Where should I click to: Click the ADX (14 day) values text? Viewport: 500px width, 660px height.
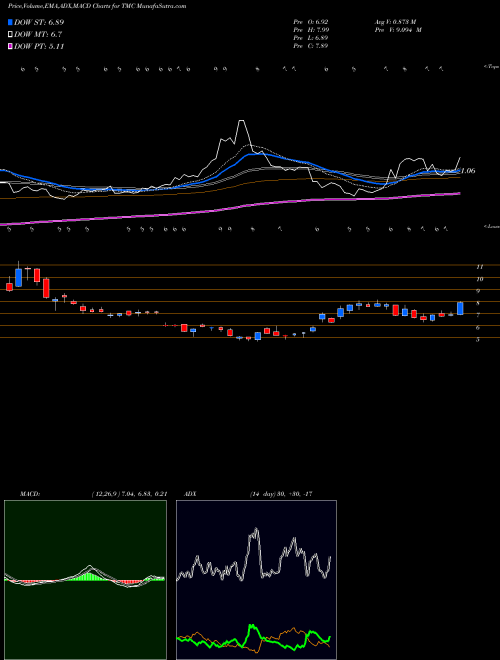tap(281, 494)
